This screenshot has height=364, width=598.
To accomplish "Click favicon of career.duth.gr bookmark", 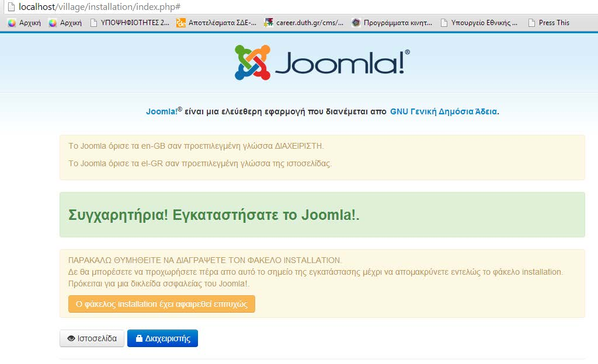I will 269,23.
